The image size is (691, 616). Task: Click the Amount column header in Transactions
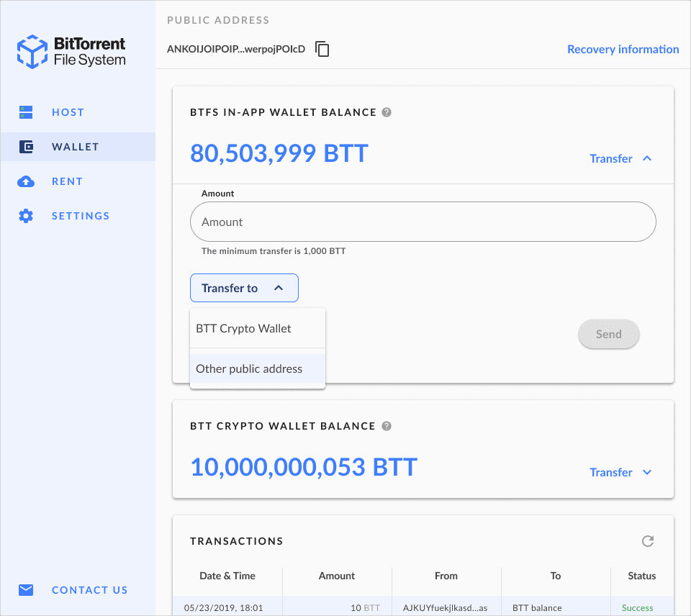pyautogui.click(x=337, y=576)
